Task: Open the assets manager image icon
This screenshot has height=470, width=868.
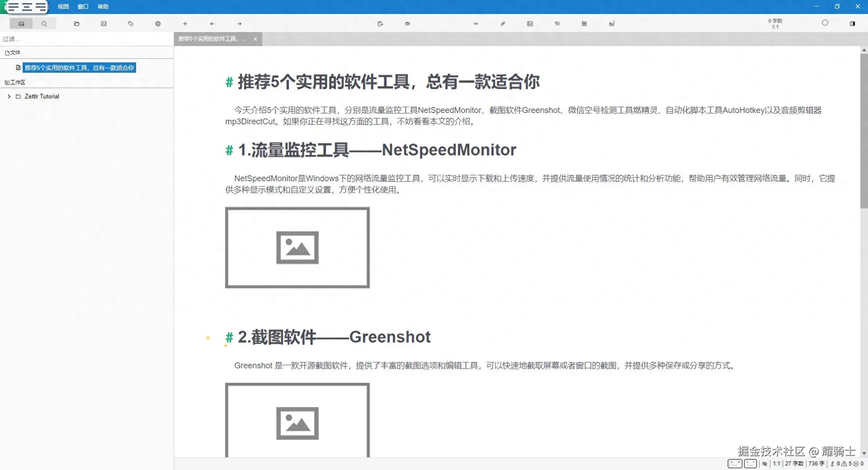Action: pos(104,23)
